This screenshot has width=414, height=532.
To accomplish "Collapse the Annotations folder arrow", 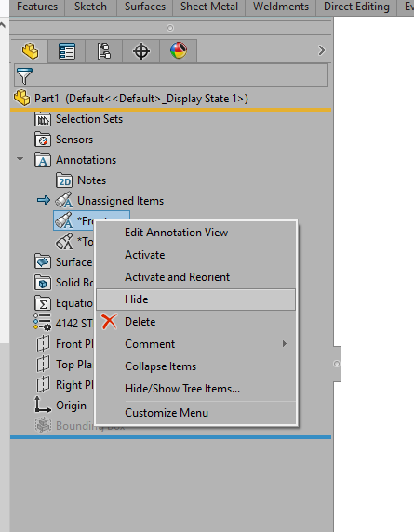I will 20,159.
